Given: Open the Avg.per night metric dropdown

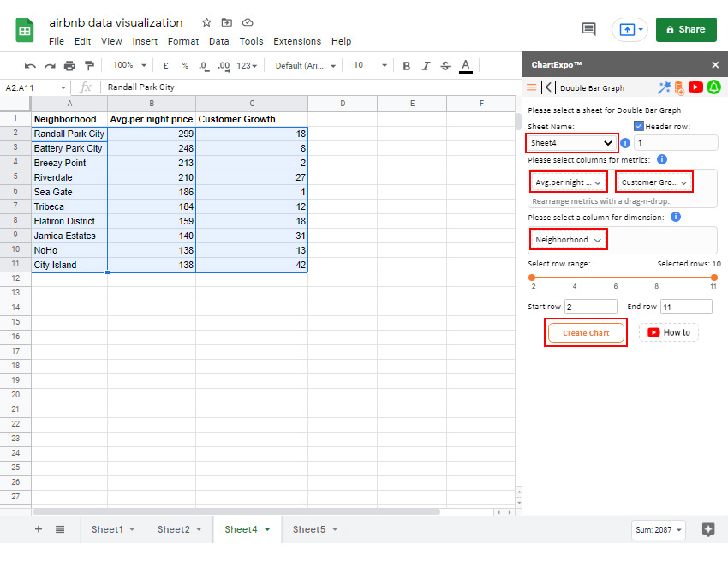Looking at the screenshot, I should coord(569,182).
